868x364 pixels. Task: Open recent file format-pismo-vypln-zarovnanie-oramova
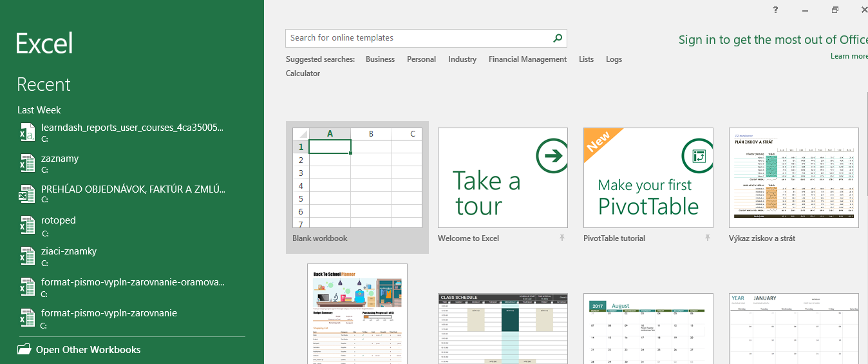(131, 287)
